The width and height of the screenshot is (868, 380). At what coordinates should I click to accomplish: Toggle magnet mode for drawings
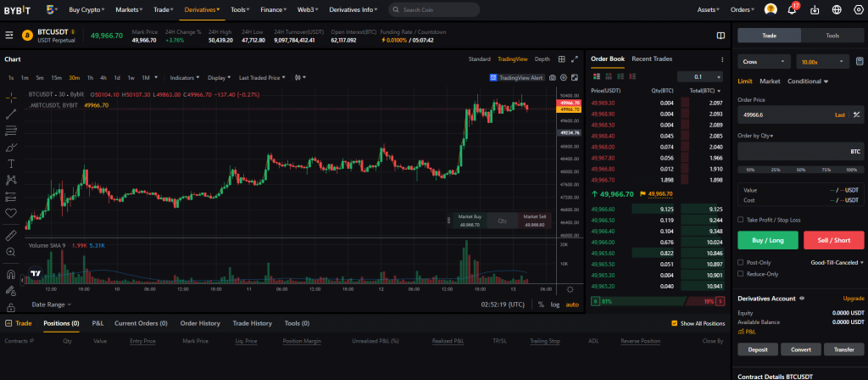pos(10,274)
